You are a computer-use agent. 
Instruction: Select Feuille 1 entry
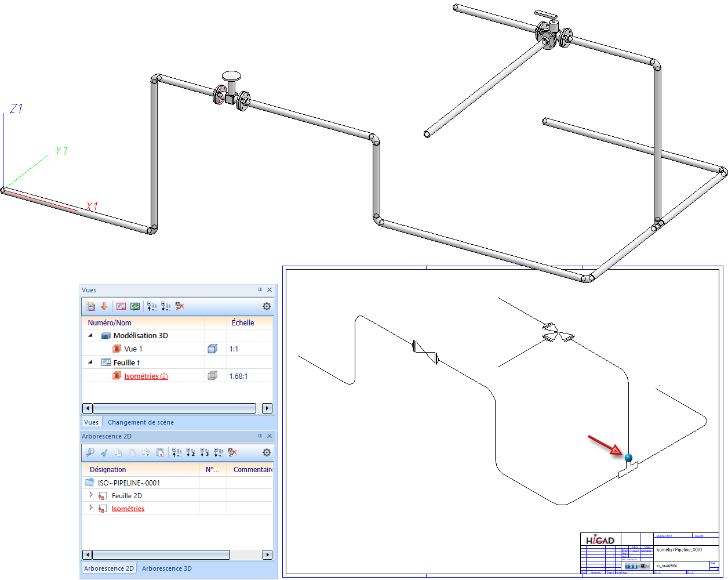coord(126,362)
